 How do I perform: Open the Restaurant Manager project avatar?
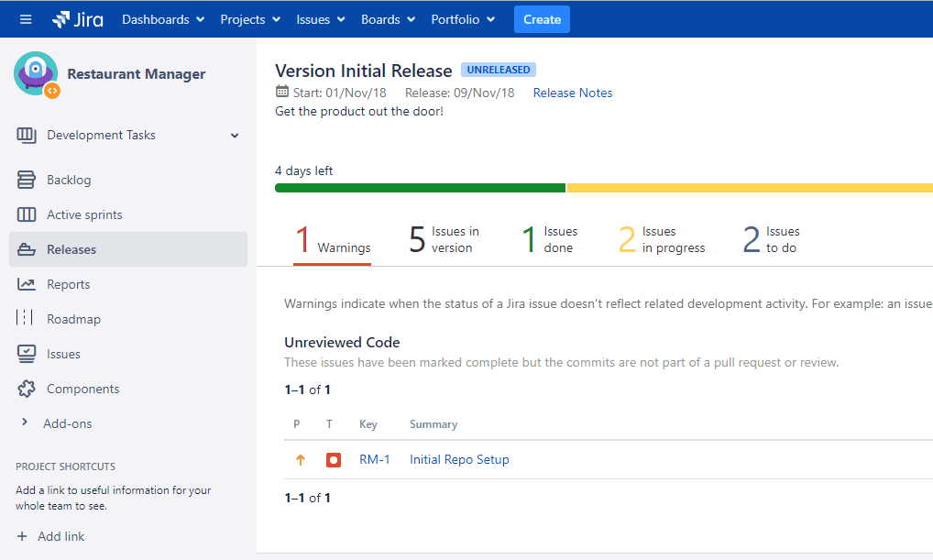point(35,75)
